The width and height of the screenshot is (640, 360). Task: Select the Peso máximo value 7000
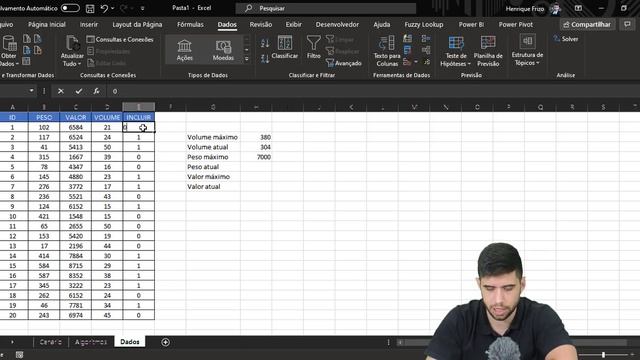tap(256, 157)
